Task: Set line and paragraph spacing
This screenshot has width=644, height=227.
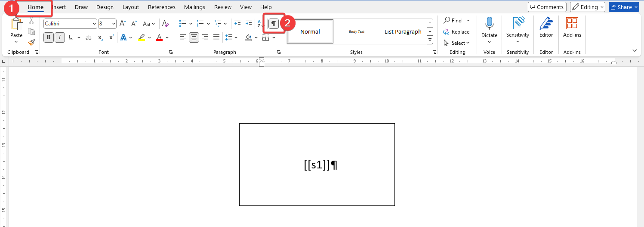Action: pyautogui.click(x=229, y=37)
